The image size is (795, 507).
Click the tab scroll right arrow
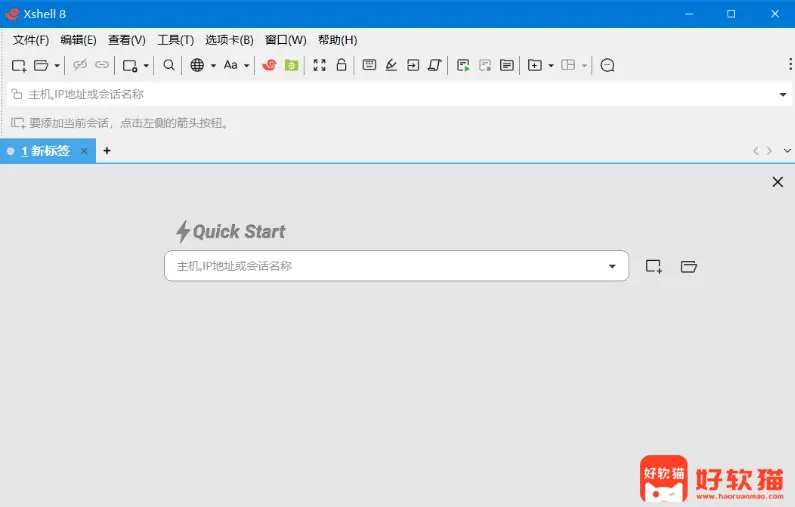pos(770,151)
